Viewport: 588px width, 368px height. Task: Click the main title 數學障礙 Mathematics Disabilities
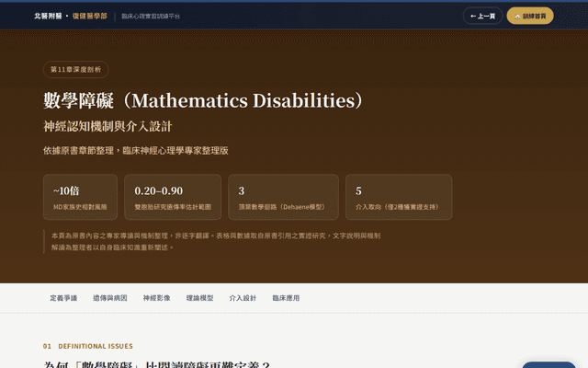pyautogui.click(x=203, y=100)
